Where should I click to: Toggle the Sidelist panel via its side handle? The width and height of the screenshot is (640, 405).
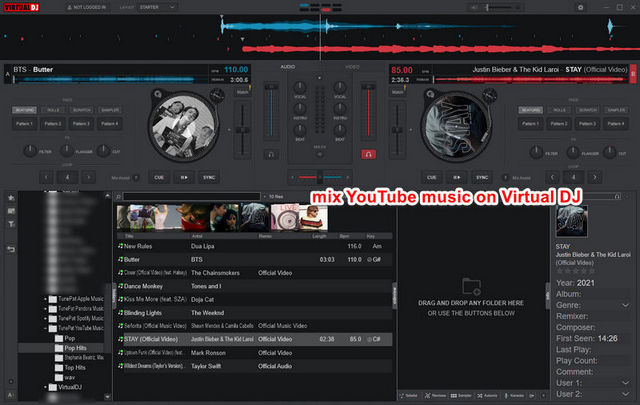coord(394,295)
